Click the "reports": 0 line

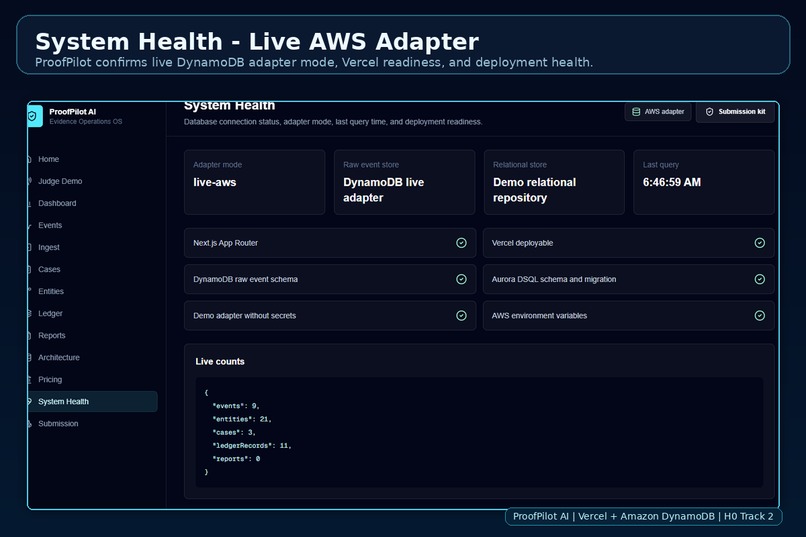click(x=236, y=459)
